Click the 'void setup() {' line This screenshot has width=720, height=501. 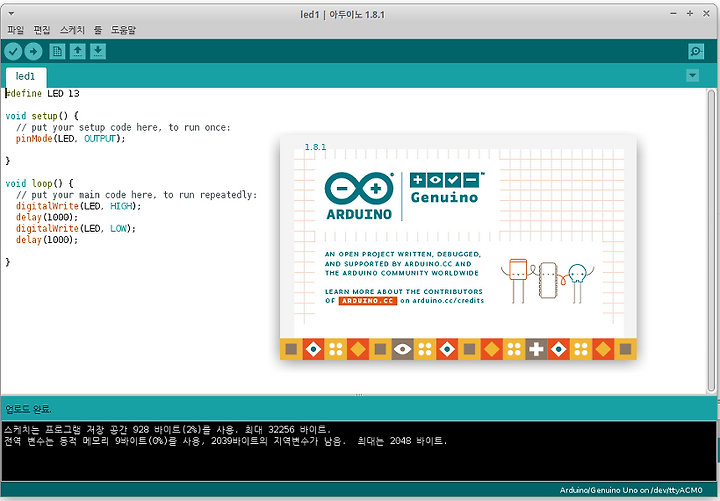(42, 116)
